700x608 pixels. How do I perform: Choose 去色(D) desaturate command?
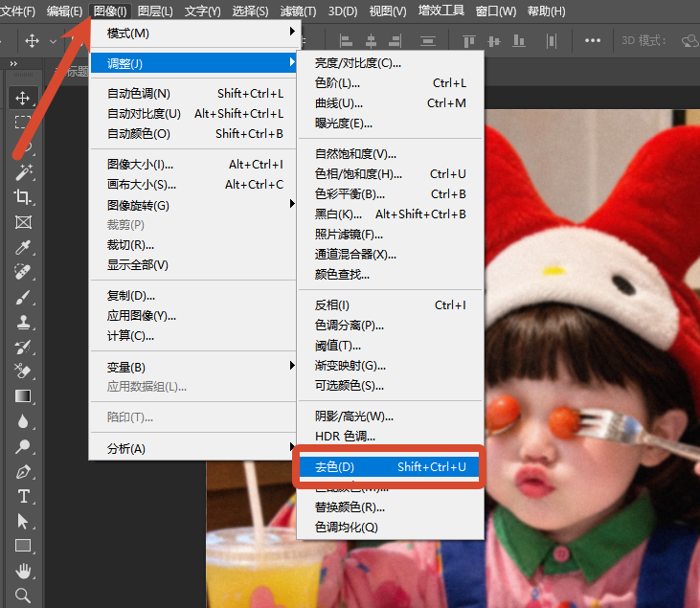pos(390,466)
